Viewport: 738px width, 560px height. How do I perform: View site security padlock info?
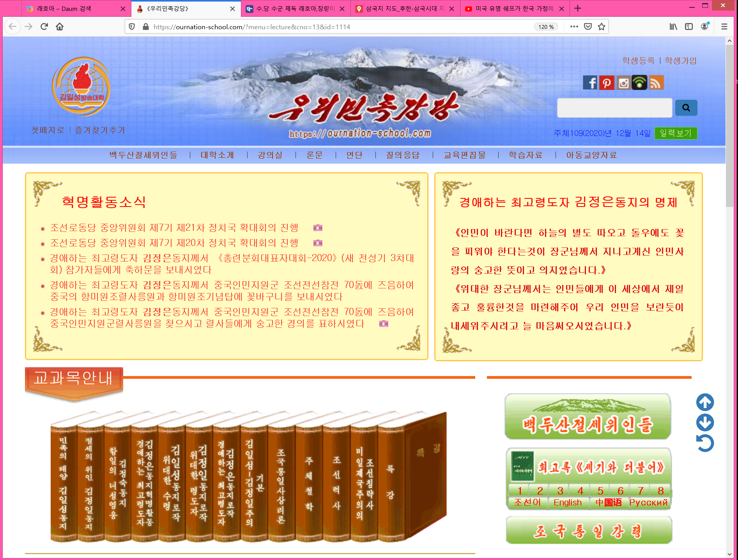146,26
